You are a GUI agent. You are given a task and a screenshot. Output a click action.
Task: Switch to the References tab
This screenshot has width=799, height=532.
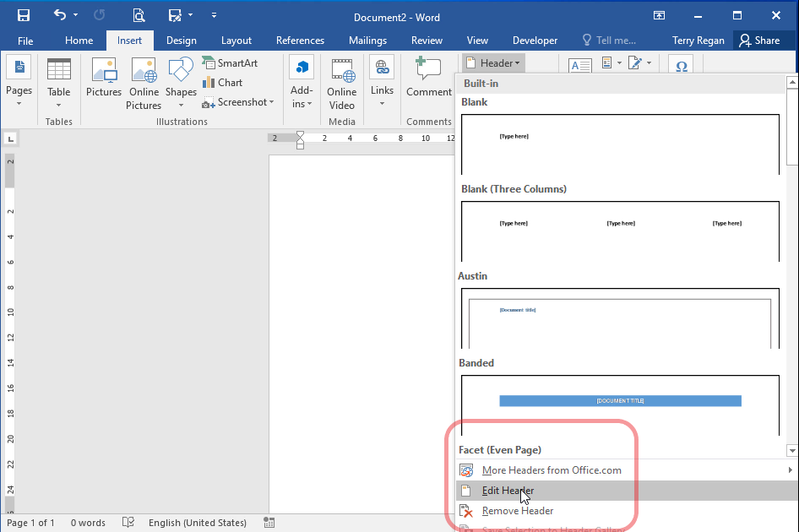[x=300, y=41]
